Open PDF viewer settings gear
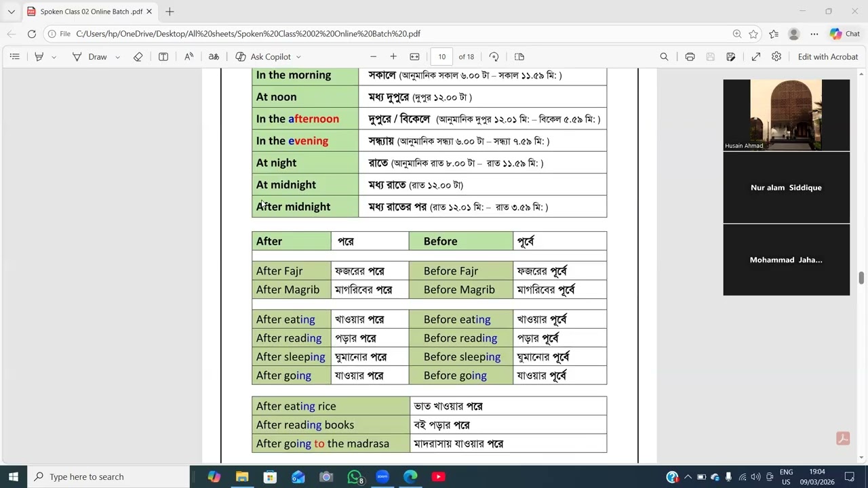 pyautogui.click(x=776, y=57)
